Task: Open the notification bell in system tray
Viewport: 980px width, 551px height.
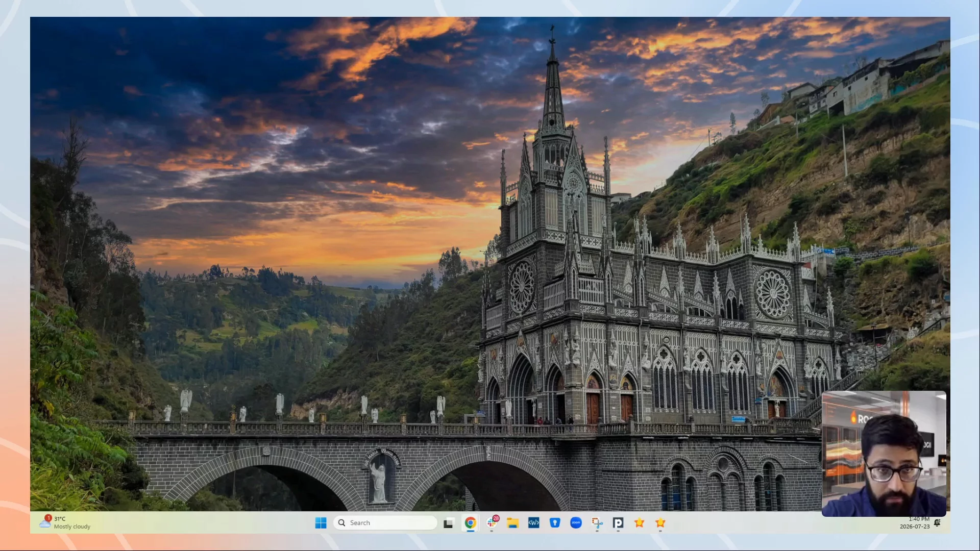Action: (937, 523)
